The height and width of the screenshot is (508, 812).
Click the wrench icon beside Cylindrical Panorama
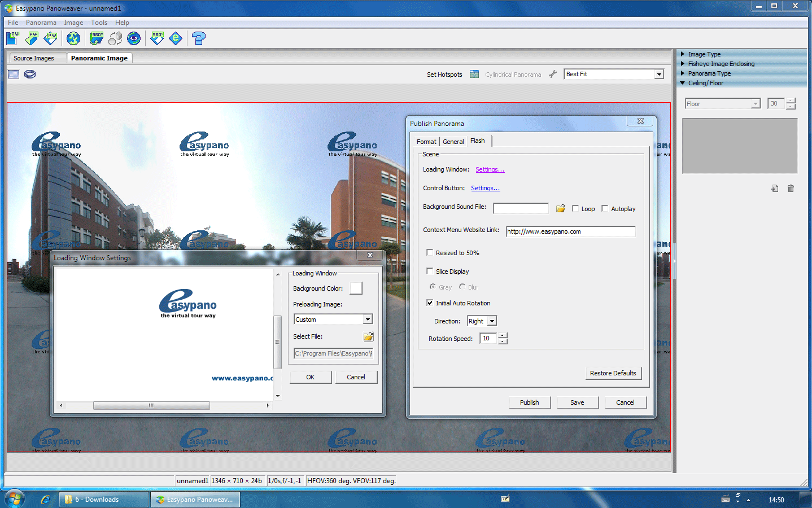553,74
